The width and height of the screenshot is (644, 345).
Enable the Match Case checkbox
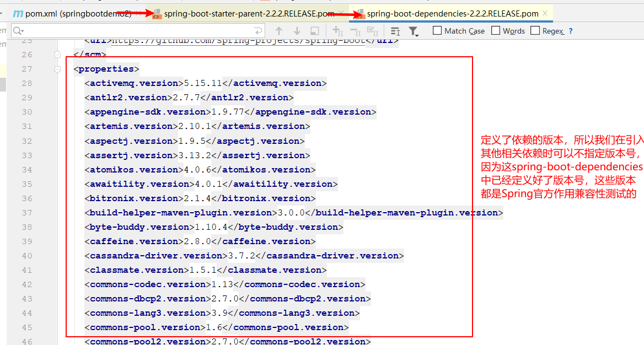[437, 30]
